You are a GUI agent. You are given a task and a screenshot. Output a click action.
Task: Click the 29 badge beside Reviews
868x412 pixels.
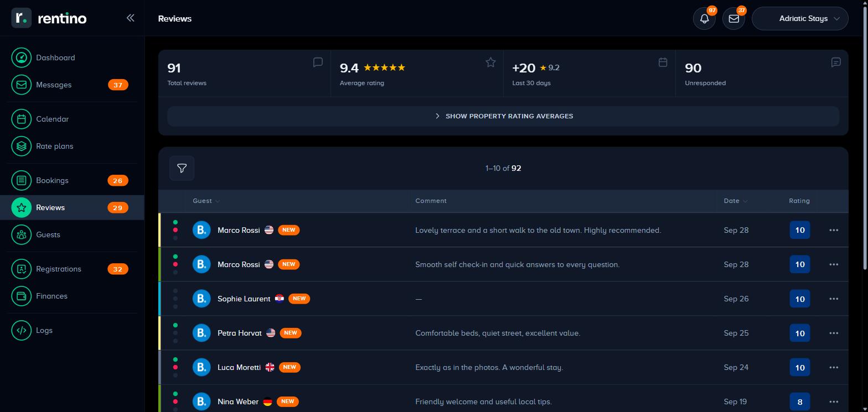point(117,207)
